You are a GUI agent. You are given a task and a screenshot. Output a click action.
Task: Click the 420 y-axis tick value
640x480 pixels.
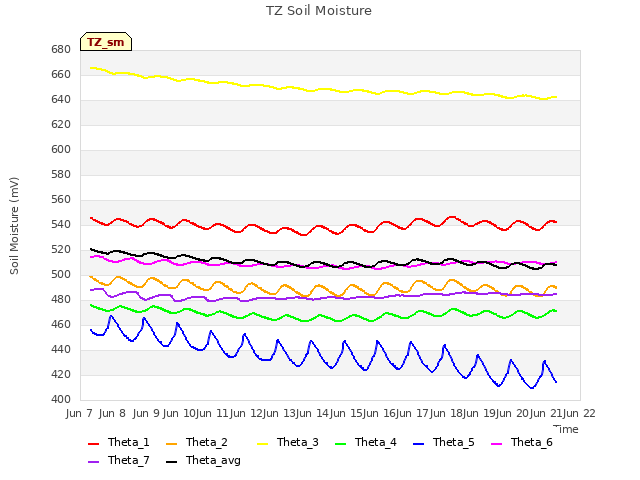[61, 375]
